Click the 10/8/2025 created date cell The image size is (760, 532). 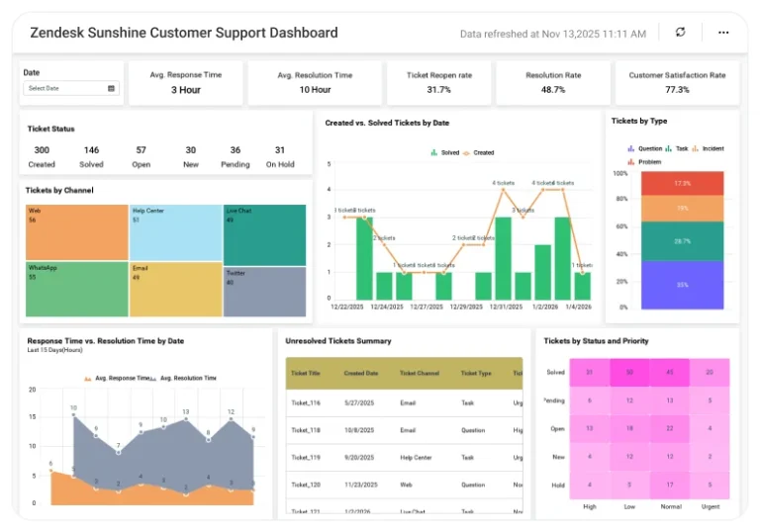pyautogui.click(x=359, y=430)
